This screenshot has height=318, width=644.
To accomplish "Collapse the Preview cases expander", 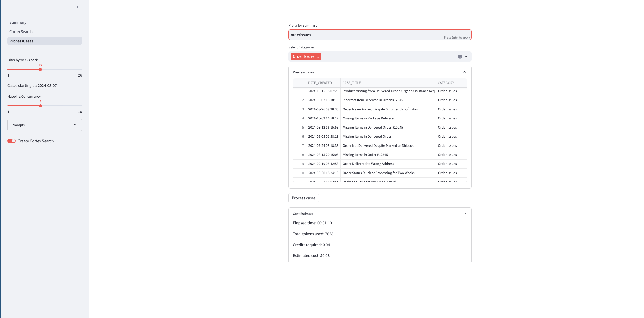I will coord(464,72).
